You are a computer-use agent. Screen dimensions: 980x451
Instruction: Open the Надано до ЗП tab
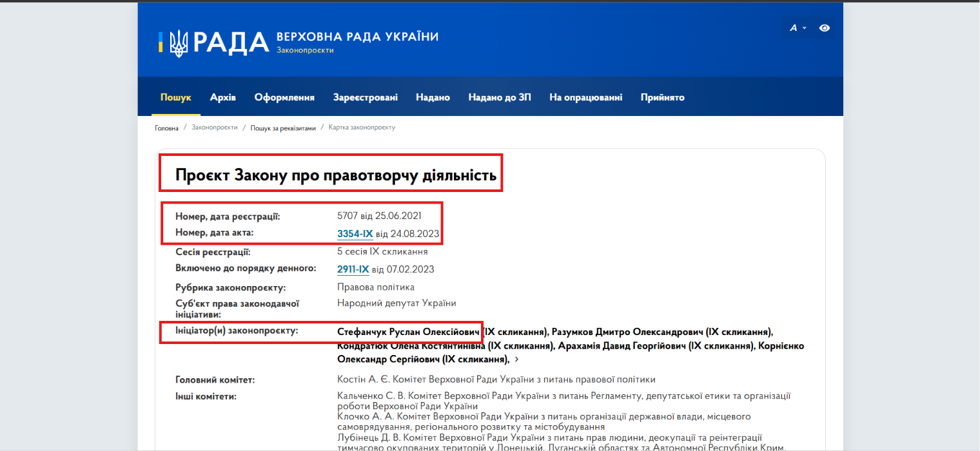[x=500, y=97]
